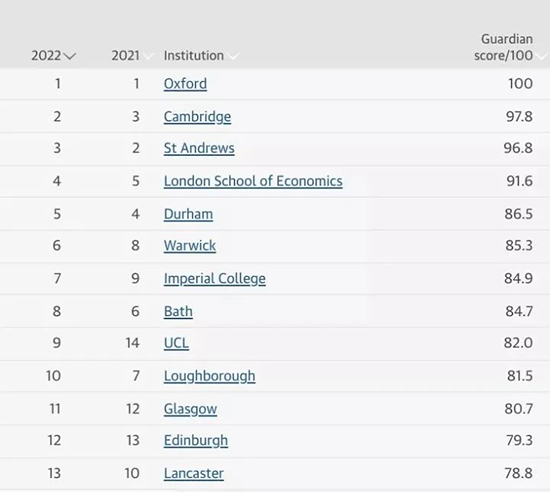Open the Cambridge university link
Viewport: 550px width, 492px height.
tap(197, 117)
